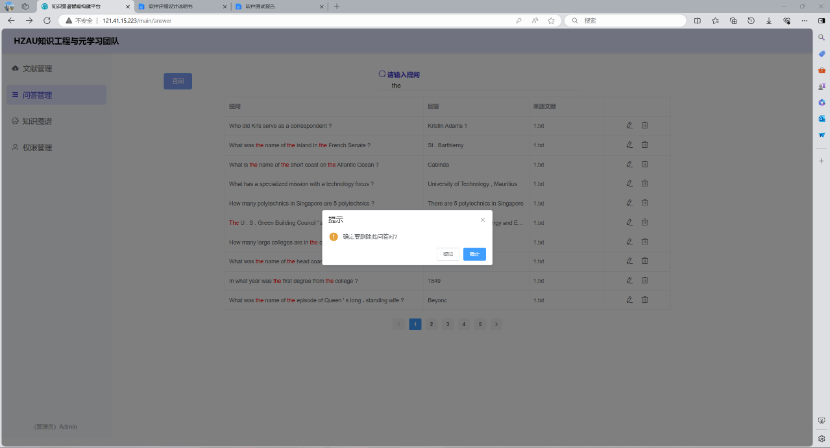Select 问答管理 in the sidebar
Viewport: 830px width, 448px height.
(x=38, y=95)
